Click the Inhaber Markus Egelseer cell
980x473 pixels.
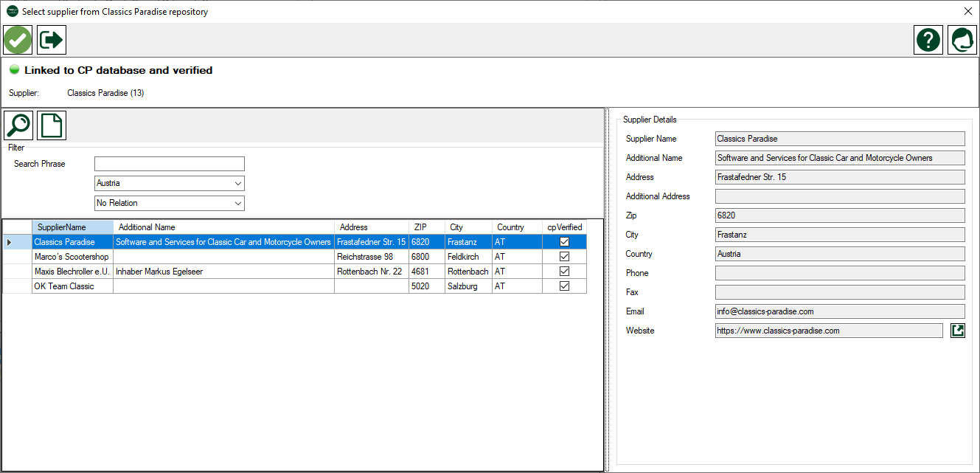coord(224,272)
